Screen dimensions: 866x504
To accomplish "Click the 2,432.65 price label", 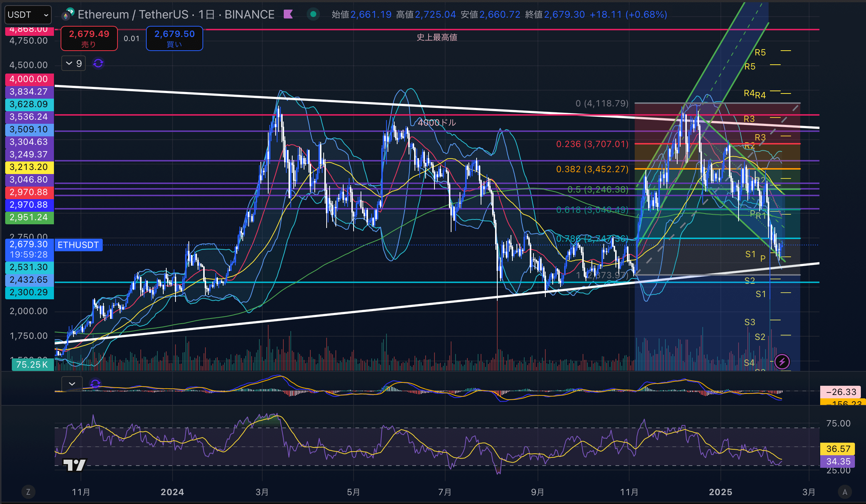I will click(x=29, y=280).
